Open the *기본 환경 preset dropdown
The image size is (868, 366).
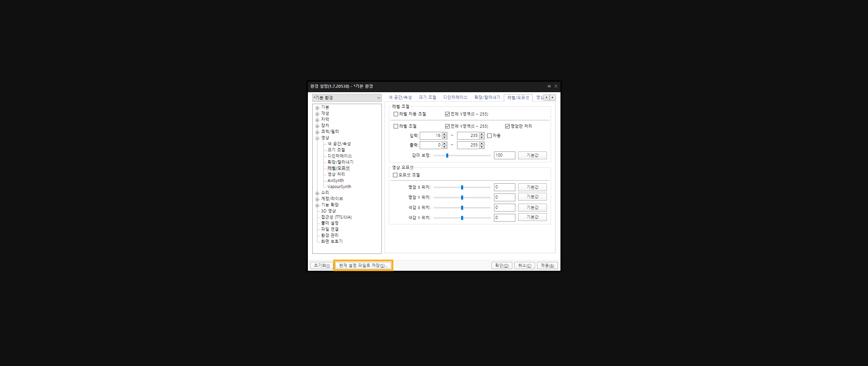[347, 98]
